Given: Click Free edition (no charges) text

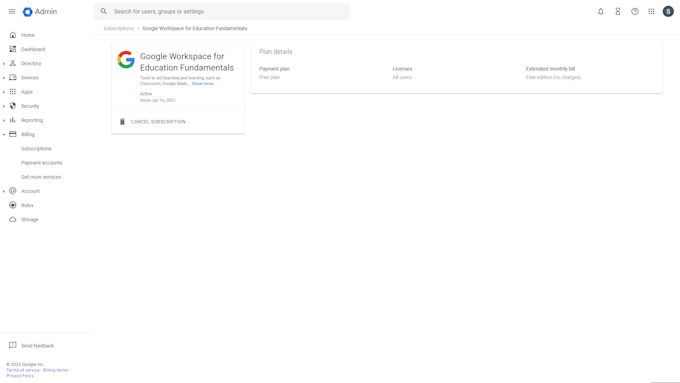Looking at the screenshot, I should tap(553, 77).
